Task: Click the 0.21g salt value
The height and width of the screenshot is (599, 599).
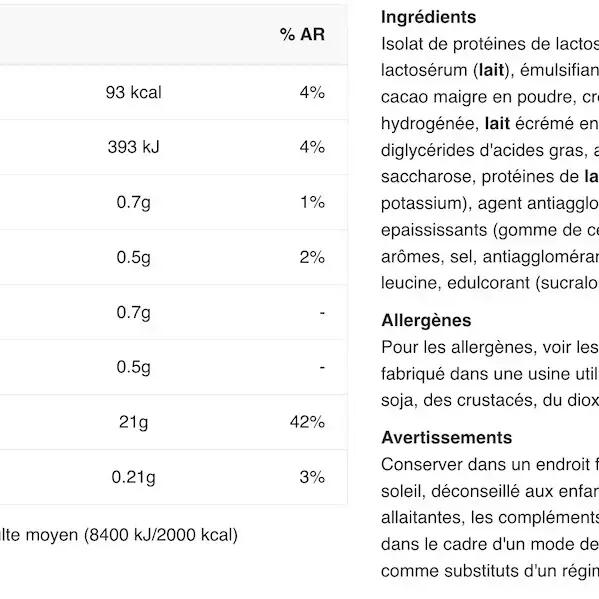Action: coord(133,477)
